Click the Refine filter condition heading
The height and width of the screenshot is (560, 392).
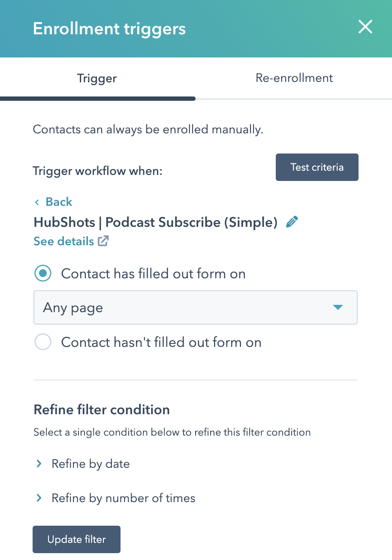click(102, 409)
